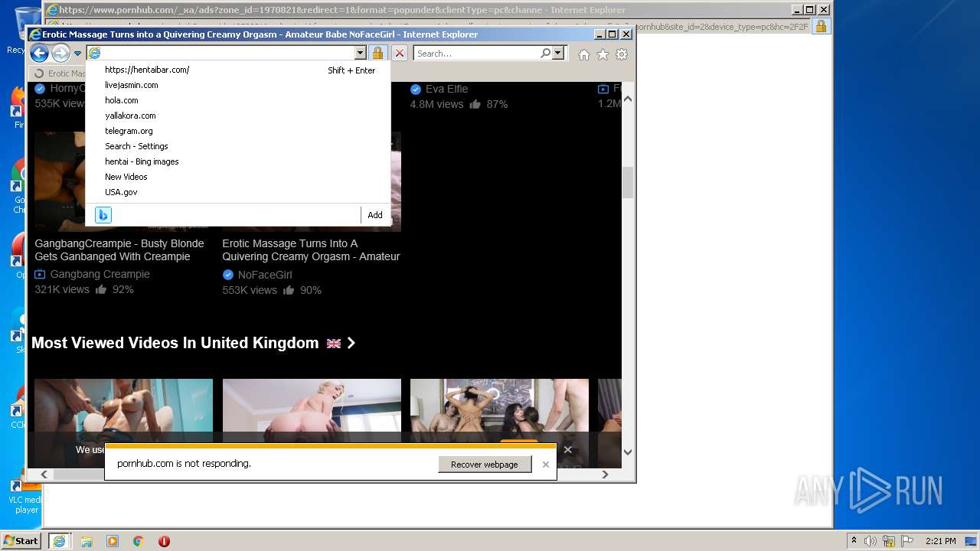The width and height of the screenshot is (980, 551).
Task: Open the volume speaker tray icon
Action: point(871,541)
